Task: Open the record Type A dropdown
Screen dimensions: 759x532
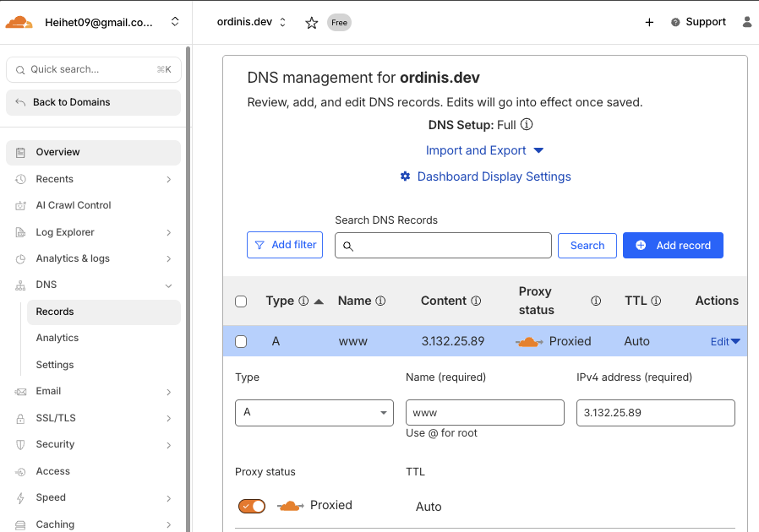Action: coord(314,413)
